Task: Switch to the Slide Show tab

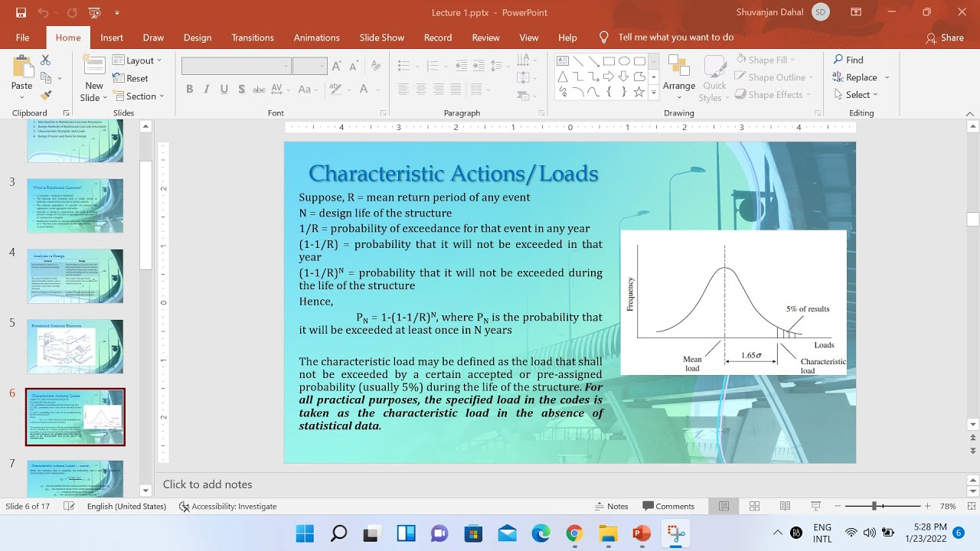Action: [x=382, y=37]
